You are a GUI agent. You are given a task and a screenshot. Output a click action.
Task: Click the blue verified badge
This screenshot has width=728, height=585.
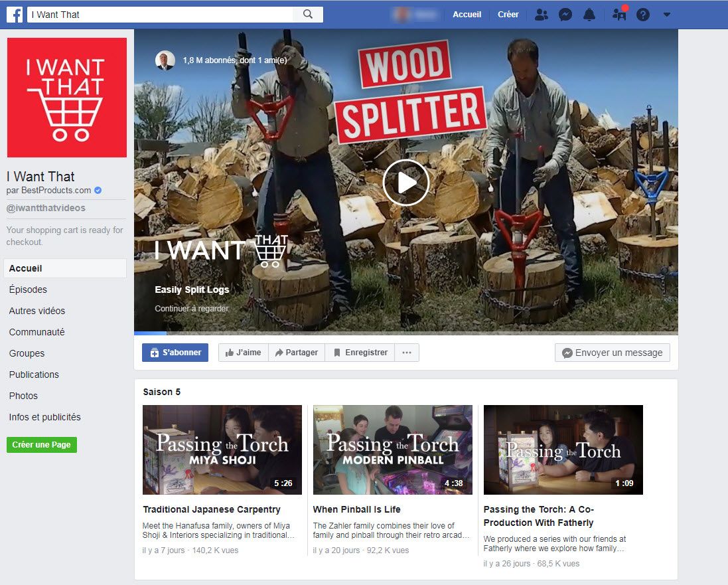coord(98,190)
